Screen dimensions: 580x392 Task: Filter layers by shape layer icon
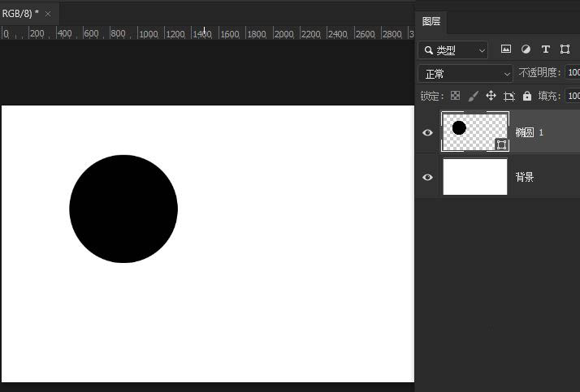pyautogui.click(x=565, y=50)
